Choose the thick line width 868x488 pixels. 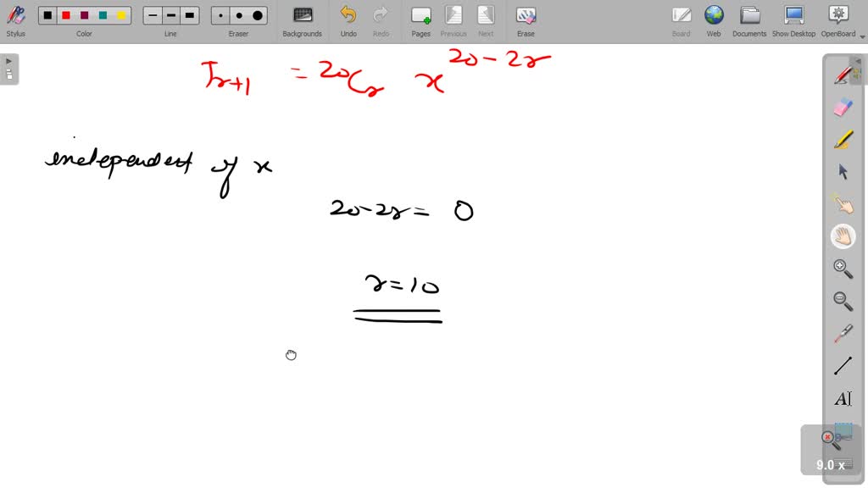click(189, 15)
